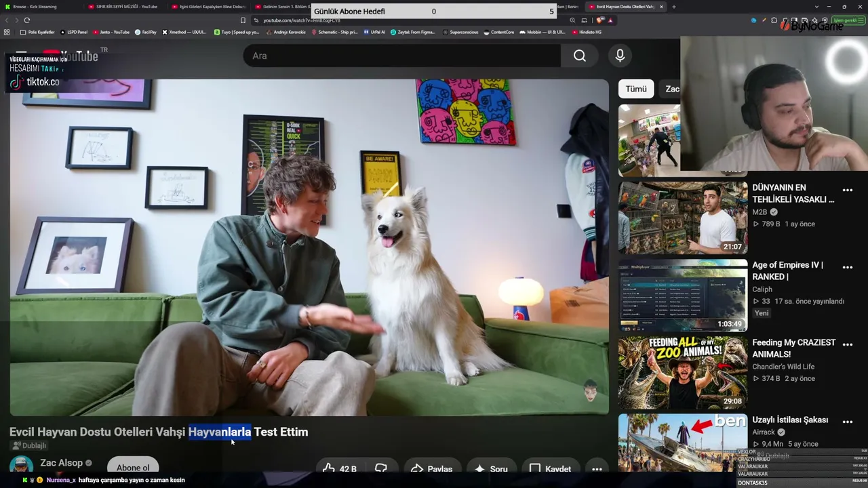This screenshot has width=868, height=488.
Task: Open the M2B channel name
Action: [x=759, y=212]
